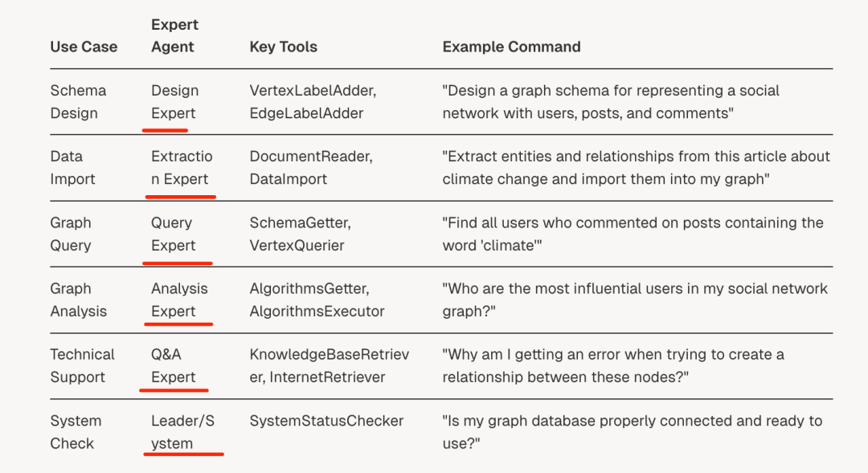Click the underlined Extraction Expert text
This screenshot has height=473, width=868.
pos(182,168)
